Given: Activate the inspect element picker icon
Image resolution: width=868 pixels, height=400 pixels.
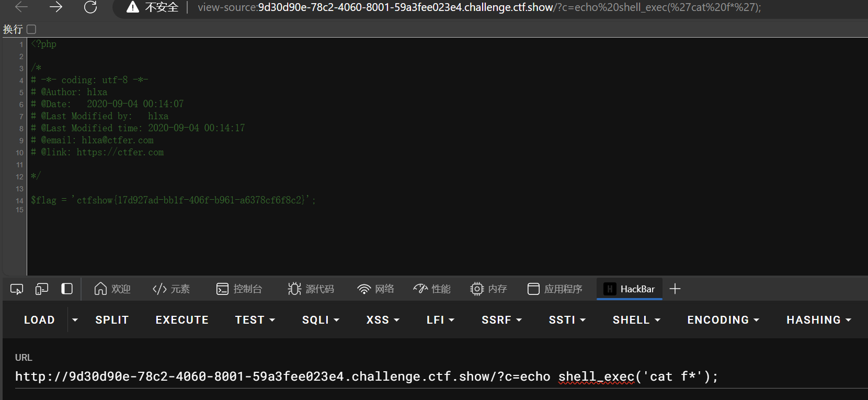Looking at the screenshot, I should coord(17,289).
